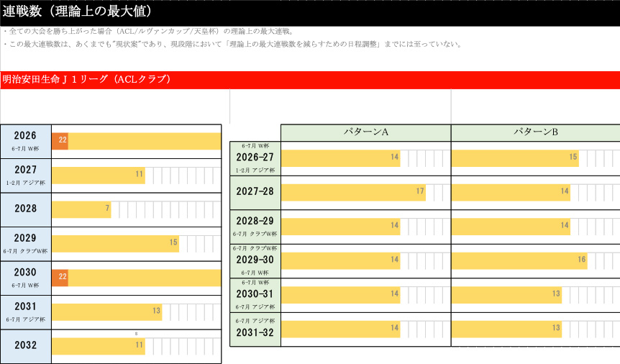Click the パターンA column header
Viewport: 620px width, 364px height.
pyautogui.click(x=365, y=132)
